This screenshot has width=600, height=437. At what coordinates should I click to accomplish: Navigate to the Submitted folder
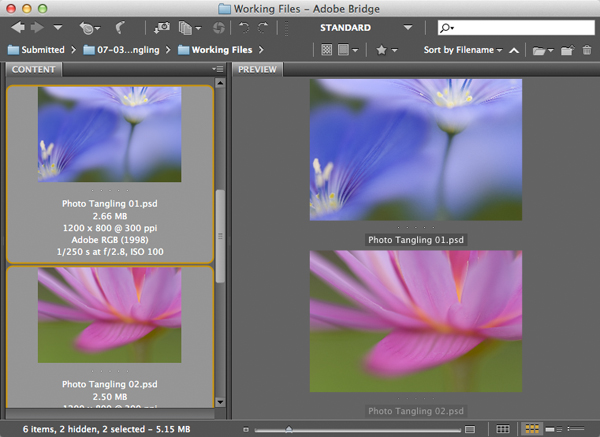(x=36, y=50)
